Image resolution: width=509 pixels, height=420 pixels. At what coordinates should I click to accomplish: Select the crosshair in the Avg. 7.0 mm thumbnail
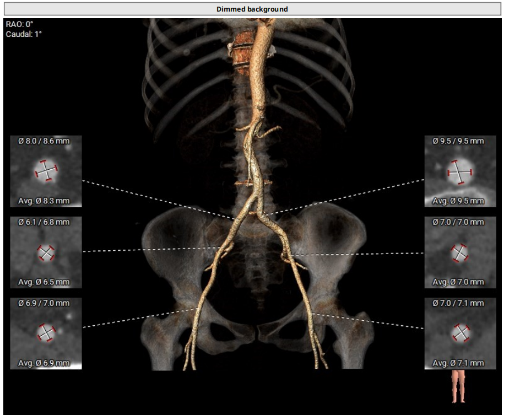(460, 252)
